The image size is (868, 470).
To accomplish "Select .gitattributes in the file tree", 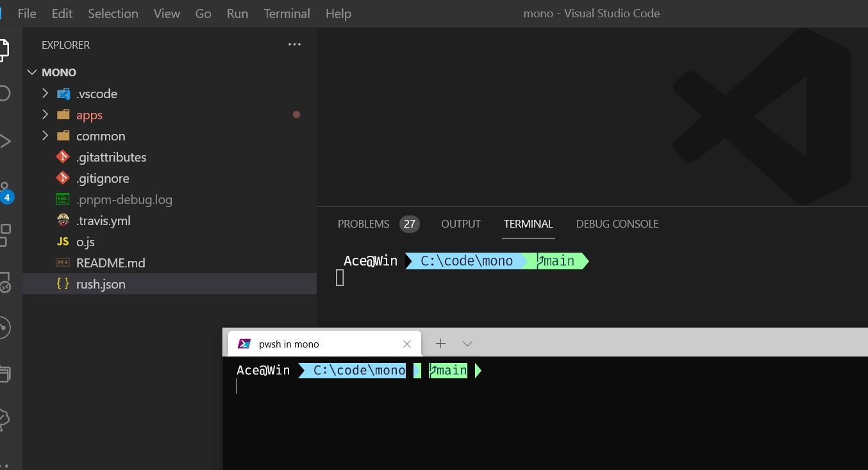I will coord(111,156).
